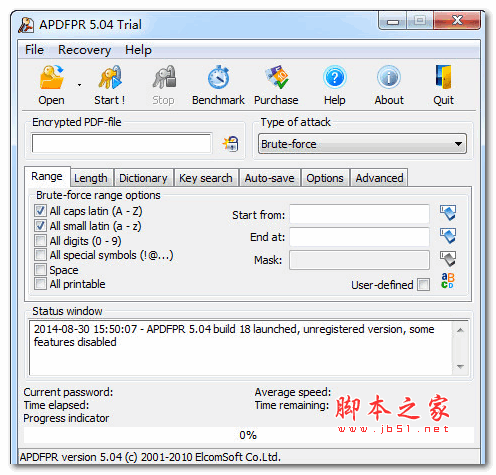Screen dimensions: 496x475
Task: Switch to the Key search tab
Action: pyautogui.click(x=206, y=178)
